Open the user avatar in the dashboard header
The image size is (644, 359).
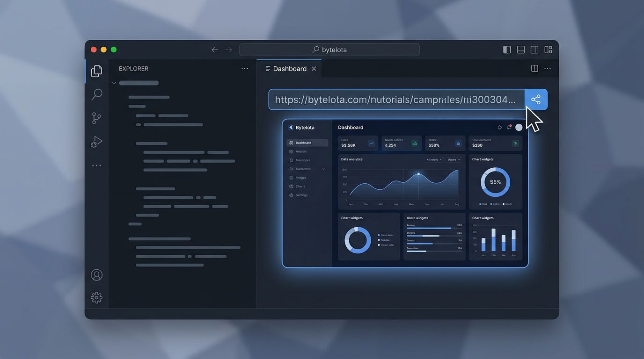(519, 127)
